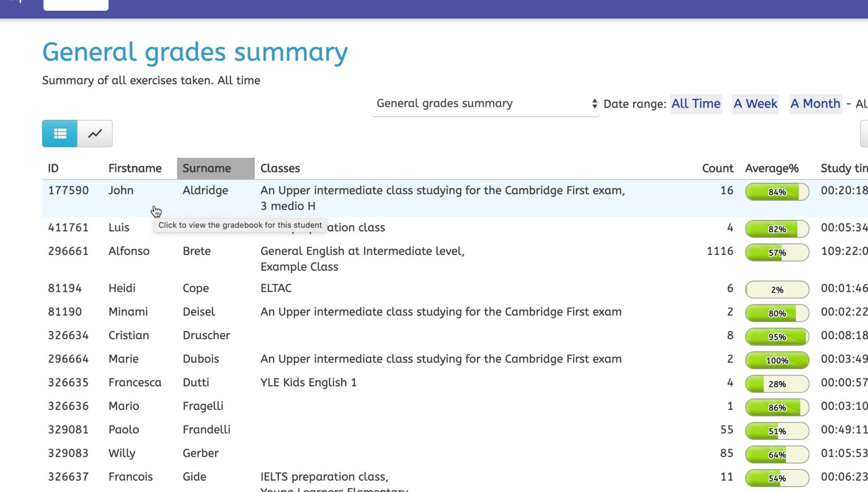Switch to list table view

[x=59, y=133]
